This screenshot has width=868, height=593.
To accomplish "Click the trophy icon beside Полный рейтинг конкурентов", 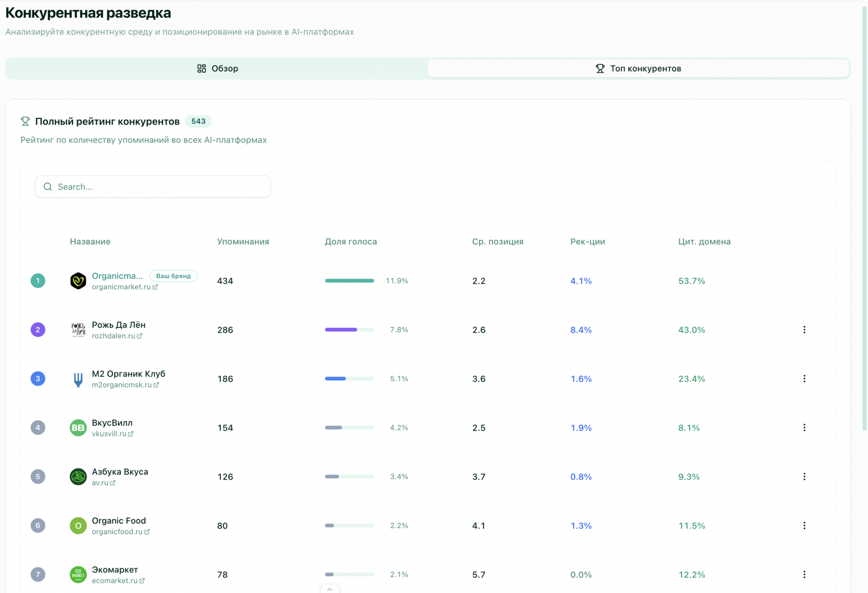I will [25, 121].
